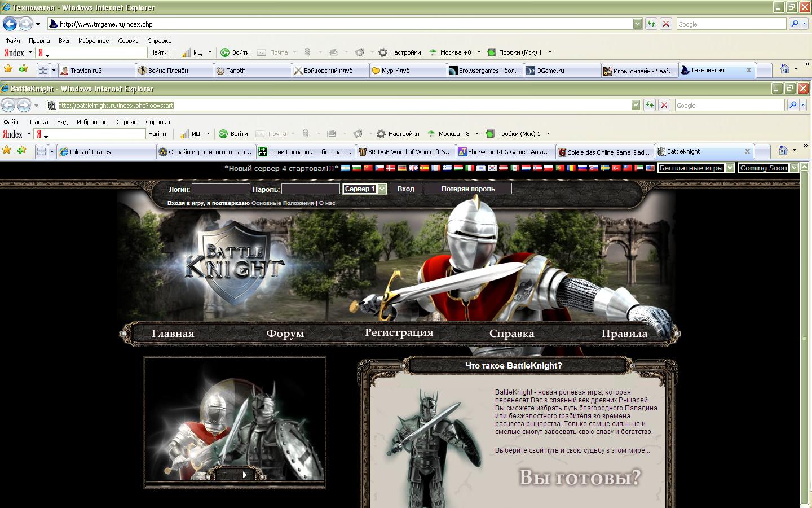Click the Denmark flag language icon

coord(391,168)
